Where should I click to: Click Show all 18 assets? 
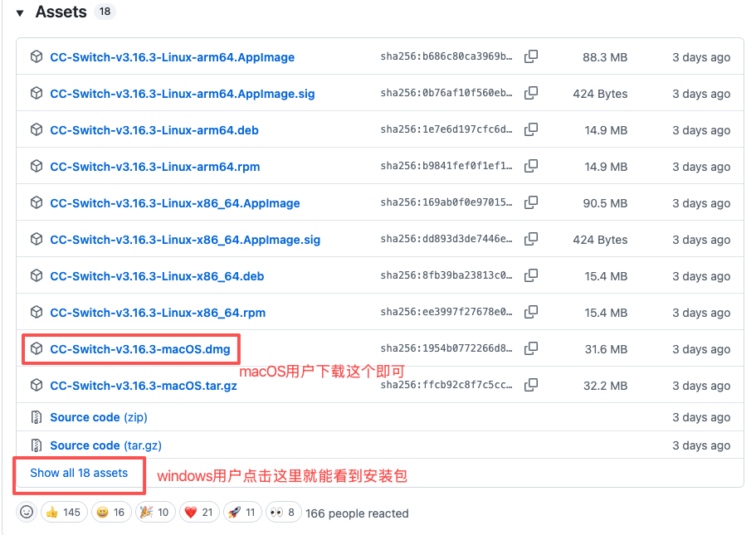(79, 474)
